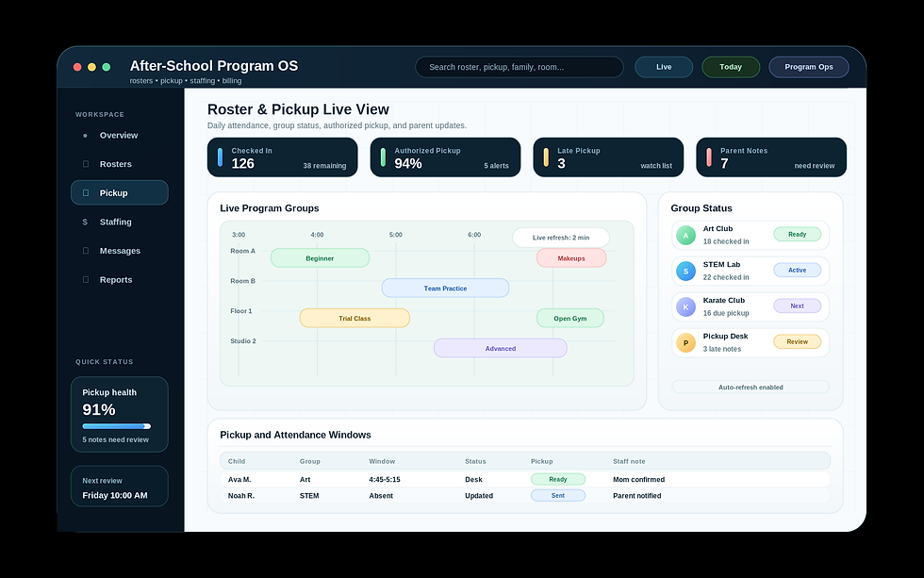Viewport: 924px width, 578px height.
Task: Click the Next badge for Karate Club
Action: pos(798,306)
